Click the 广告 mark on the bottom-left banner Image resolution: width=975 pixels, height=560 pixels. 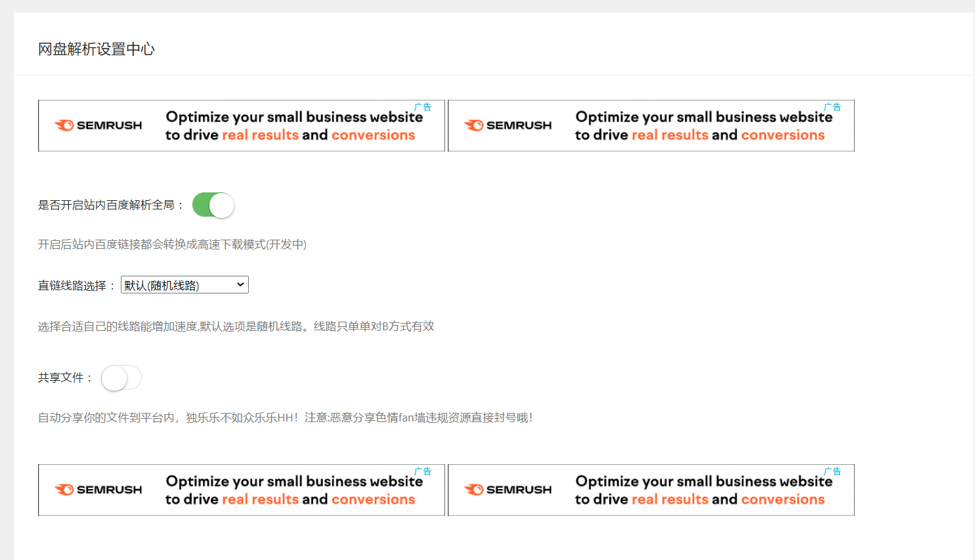click(x=423, y=471)
